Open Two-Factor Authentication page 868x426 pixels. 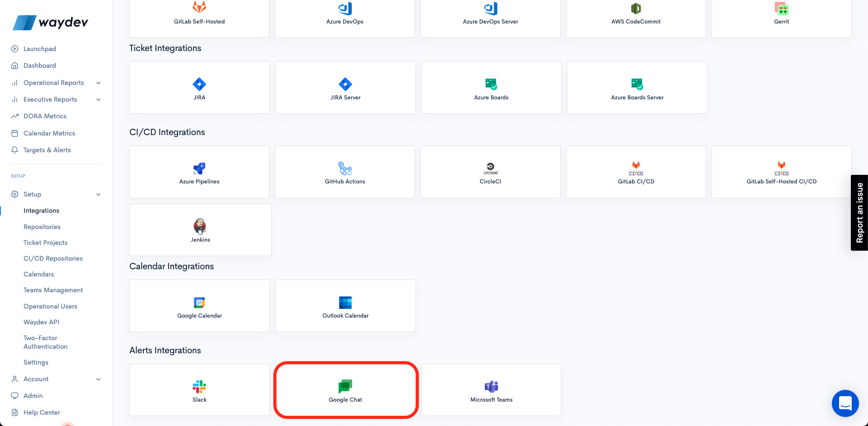coord(45,342)
